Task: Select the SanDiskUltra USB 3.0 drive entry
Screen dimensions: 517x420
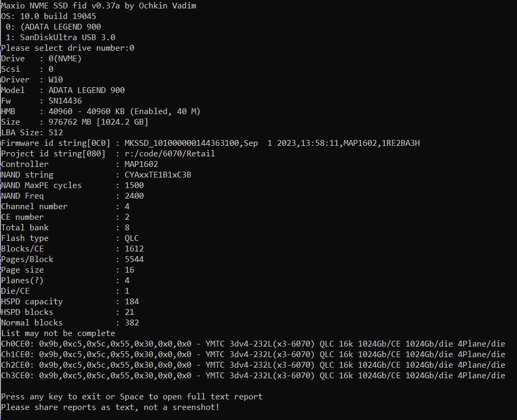Action: pos(61,38)
